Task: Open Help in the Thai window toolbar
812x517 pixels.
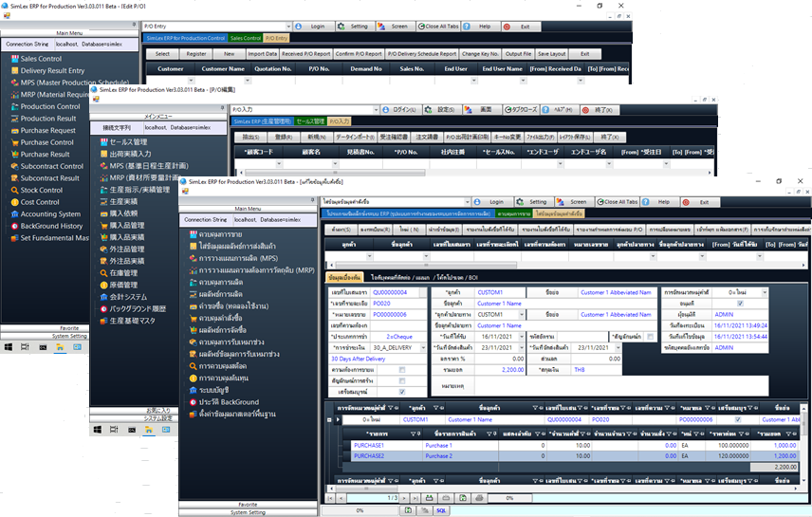Action: [x=658, y=202]
